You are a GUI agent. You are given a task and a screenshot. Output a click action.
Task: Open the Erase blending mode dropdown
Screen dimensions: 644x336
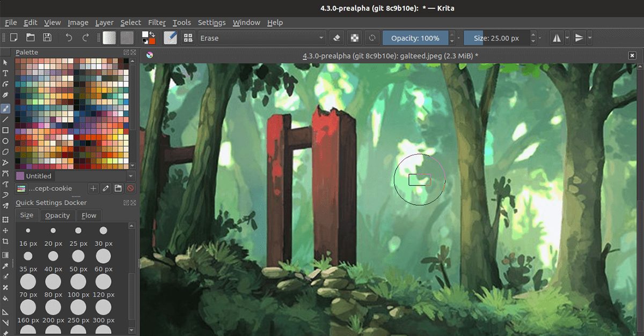point(262,38)
